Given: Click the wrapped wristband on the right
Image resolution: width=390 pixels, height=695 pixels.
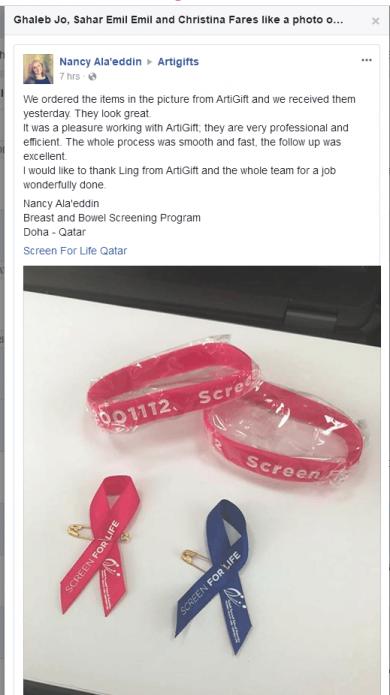Looking at the screenshot, I should (284, 432).
